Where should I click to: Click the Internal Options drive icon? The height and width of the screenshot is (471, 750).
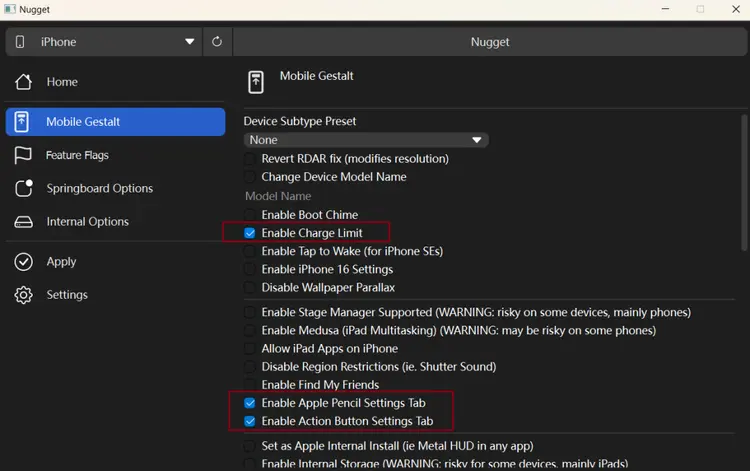(x=24, y=222)
